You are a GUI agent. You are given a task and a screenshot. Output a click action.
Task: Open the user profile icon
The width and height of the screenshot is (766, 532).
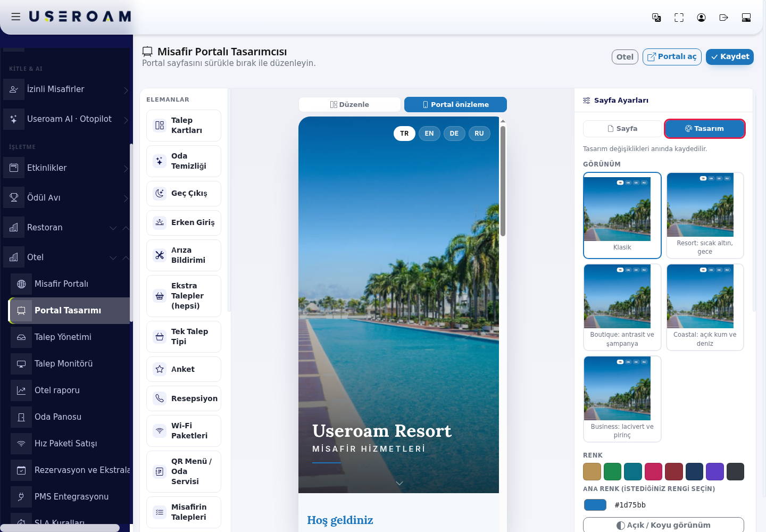coord(701,18)
